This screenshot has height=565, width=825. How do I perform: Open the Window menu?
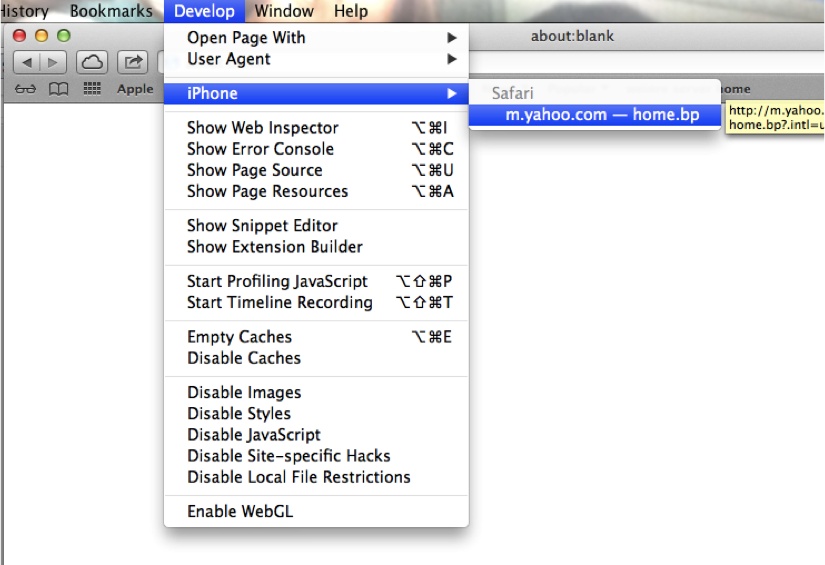[284, 11]
